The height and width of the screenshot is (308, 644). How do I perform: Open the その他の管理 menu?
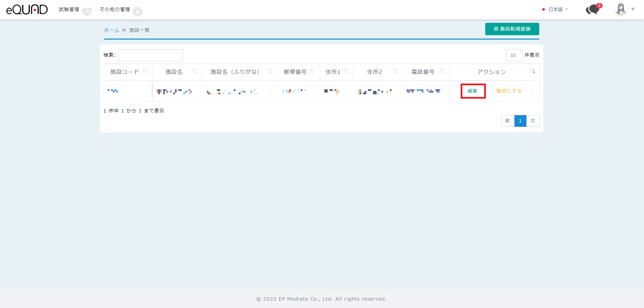[115, 9]
